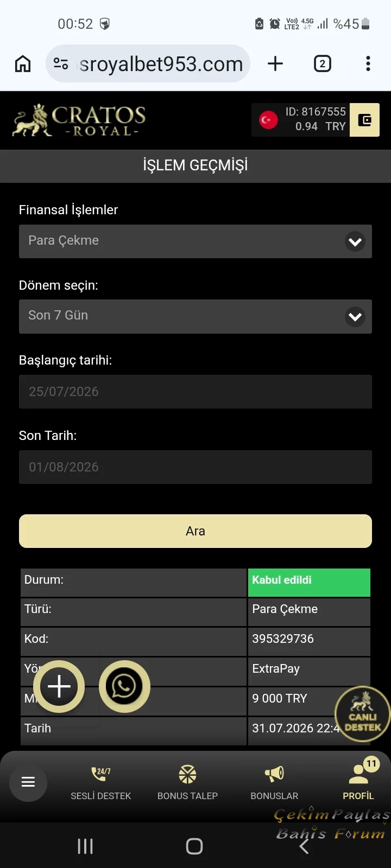This screenshot has width=391, height=868.
Task: Open the Bonuslar tab
Action: 274,782
